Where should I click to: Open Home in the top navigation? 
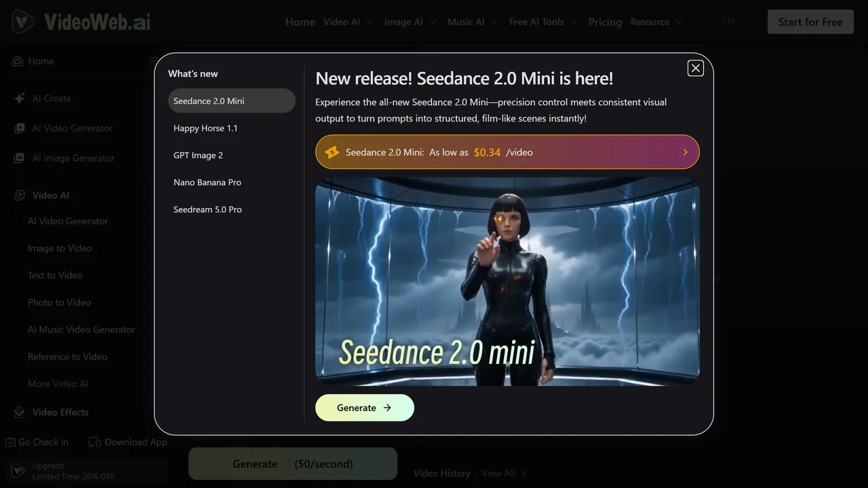pyautogui.click(x=300, y=22)
